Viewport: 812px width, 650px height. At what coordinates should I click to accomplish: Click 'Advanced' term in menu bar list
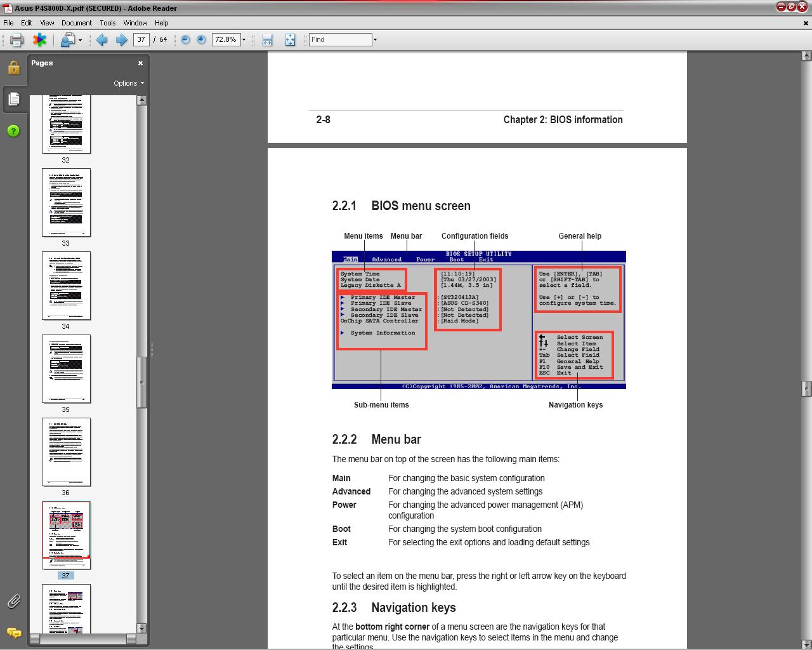click(x=351, y=491)
